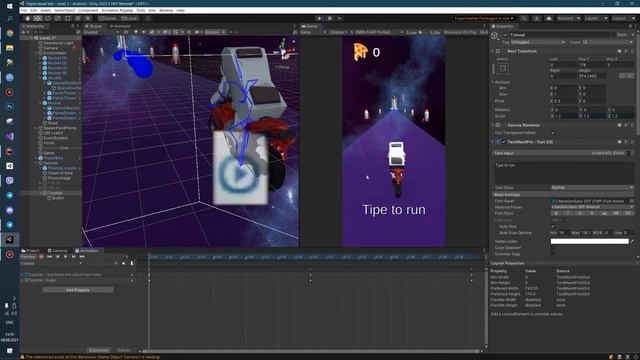This screenshot has height=360, width=640.
Task: Jump to the last keyframe in Animation window
Action: [x=82, y=257]
